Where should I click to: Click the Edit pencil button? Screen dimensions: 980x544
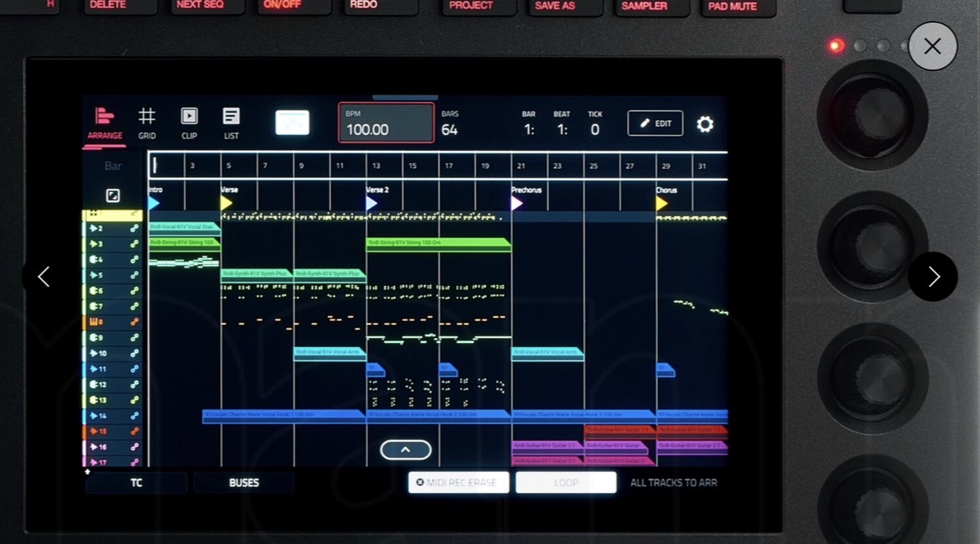[655, 123]
